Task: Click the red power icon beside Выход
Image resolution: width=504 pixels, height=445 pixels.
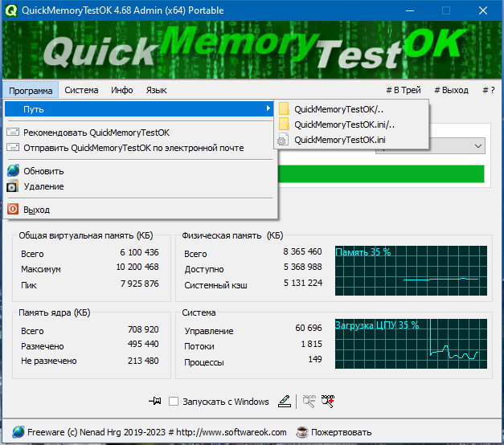Action: (13, 209)
